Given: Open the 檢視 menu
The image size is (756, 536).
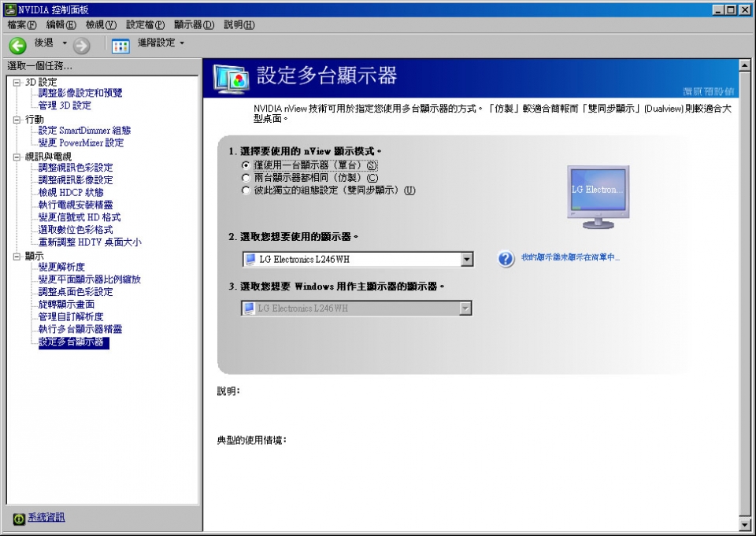Looking at the screenshot, I should point(102,25).
